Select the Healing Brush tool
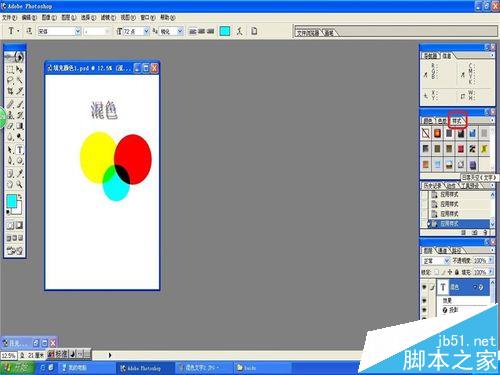 (10, 104)
